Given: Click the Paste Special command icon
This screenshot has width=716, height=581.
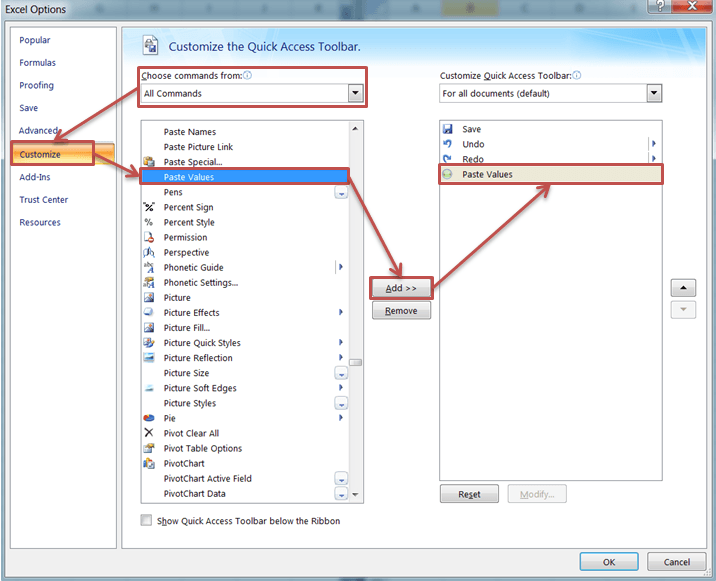Looking at the screenshot, I should (149, 162).
